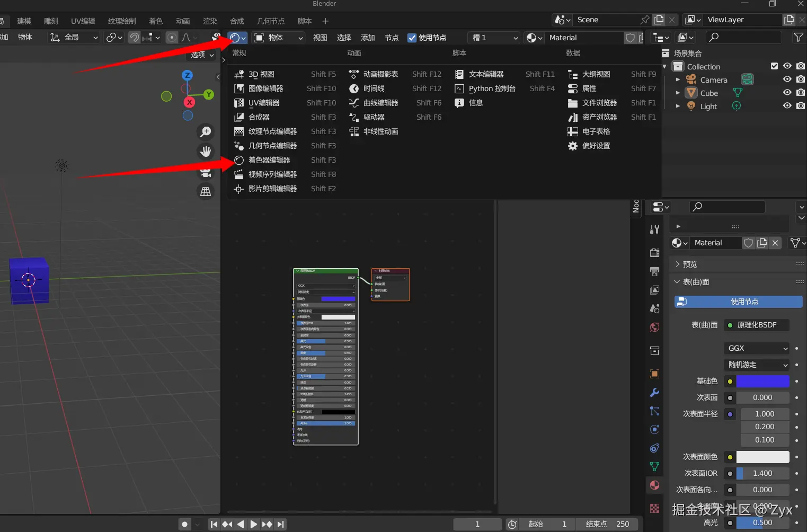The width and height of the screenshot is (807, 532).
Task: Disable Camera in renders via camera icon
Action: click(801, 79)
